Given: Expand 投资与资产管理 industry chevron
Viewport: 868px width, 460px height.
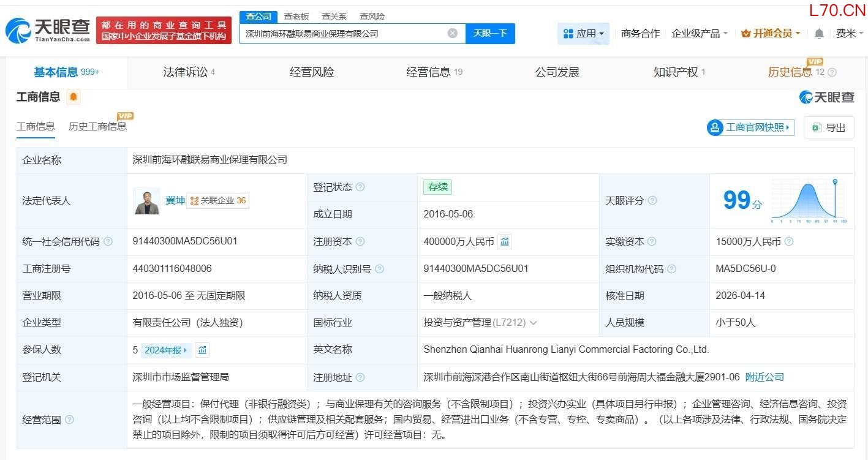Looking at the screenshot, I should (533, 323).
